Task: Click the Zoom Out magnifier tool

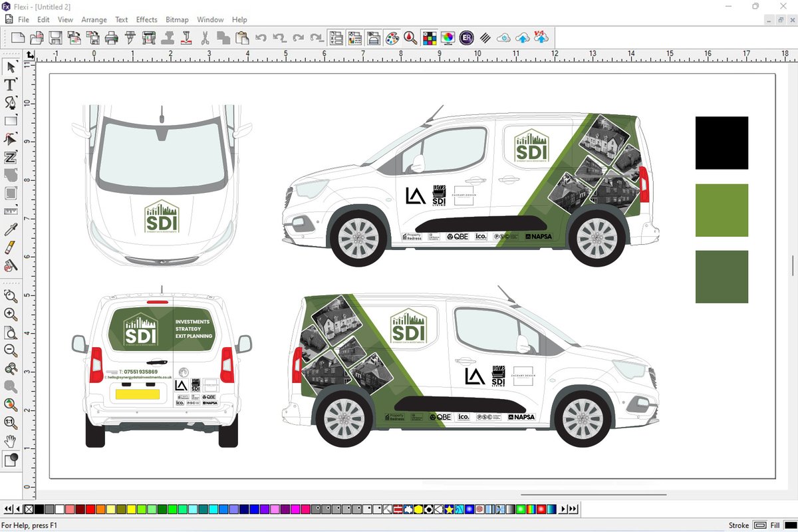Action: coord(11,350)
